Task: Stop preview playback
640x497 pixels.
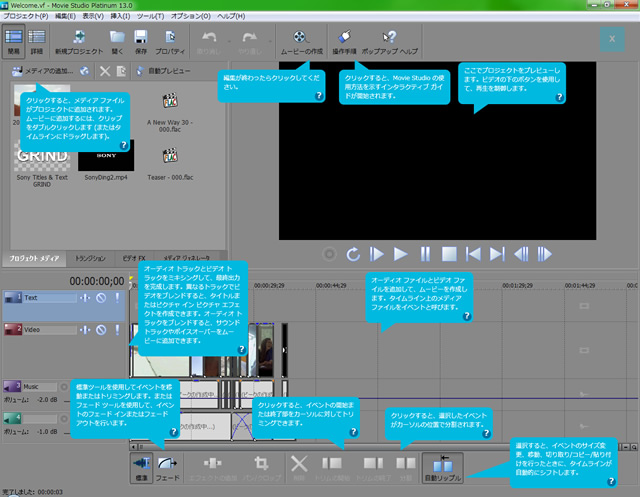Action: 449,254
